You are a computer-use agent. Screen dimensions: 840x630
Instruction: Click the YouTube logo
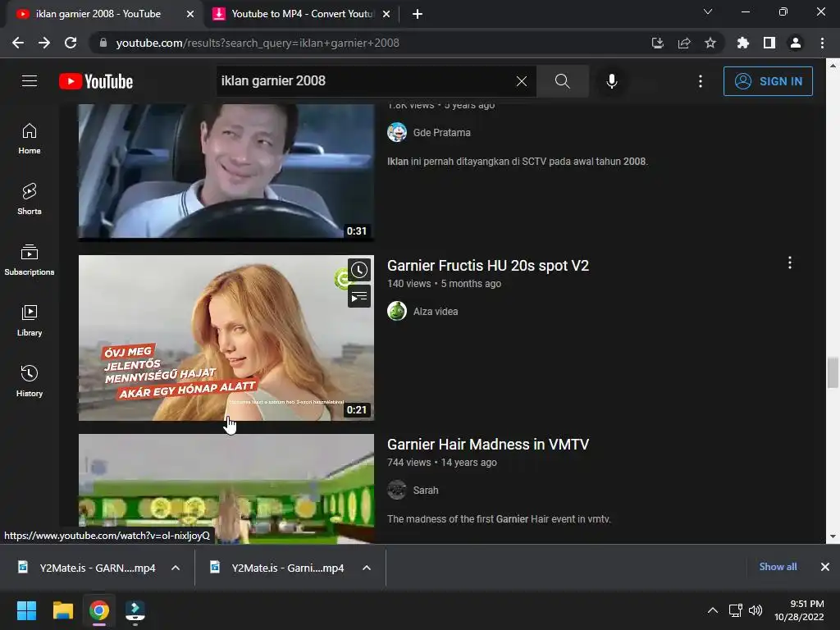[x=96, y=81]
